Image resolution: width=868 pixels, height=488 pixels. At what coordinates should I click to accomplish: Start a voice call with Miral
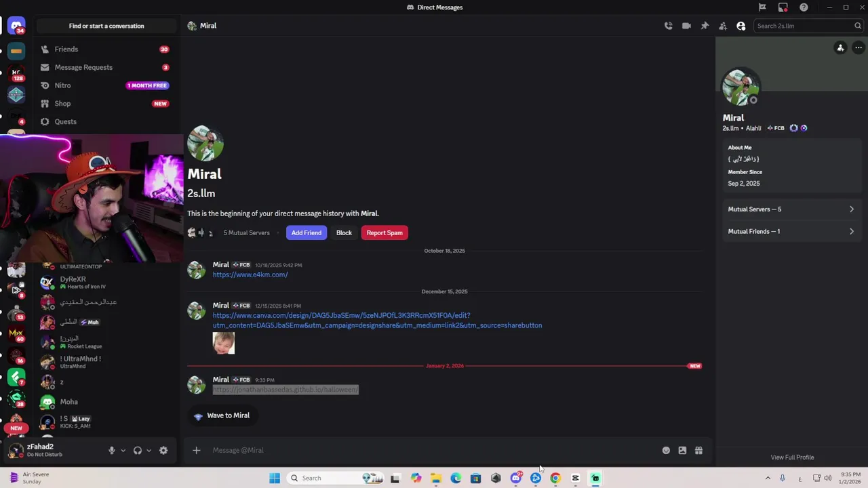coord(668,26)
